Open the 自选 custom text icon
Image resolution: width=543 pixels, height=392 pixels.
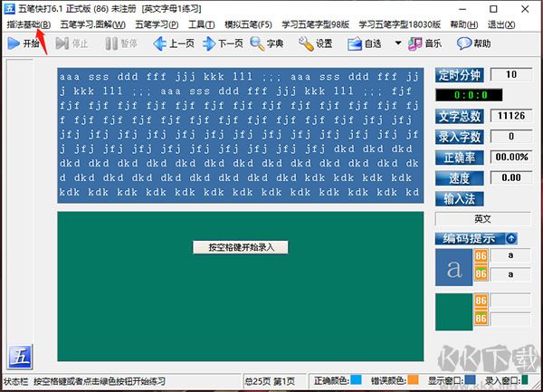(x=355, y=44)
